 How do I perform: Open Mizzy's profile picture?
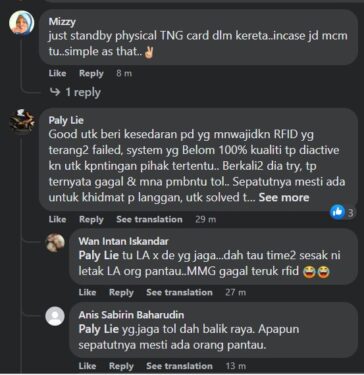tap(21, 23)
